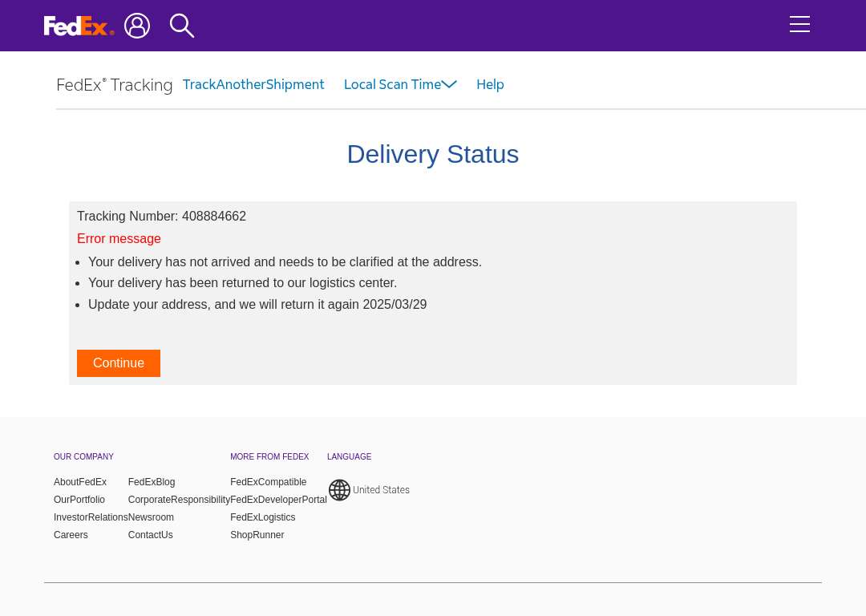The height and width of the screenshot is (616, 866).
Task: Click the LANGUAGE footer heading
Action: click(x=349, y=457)
